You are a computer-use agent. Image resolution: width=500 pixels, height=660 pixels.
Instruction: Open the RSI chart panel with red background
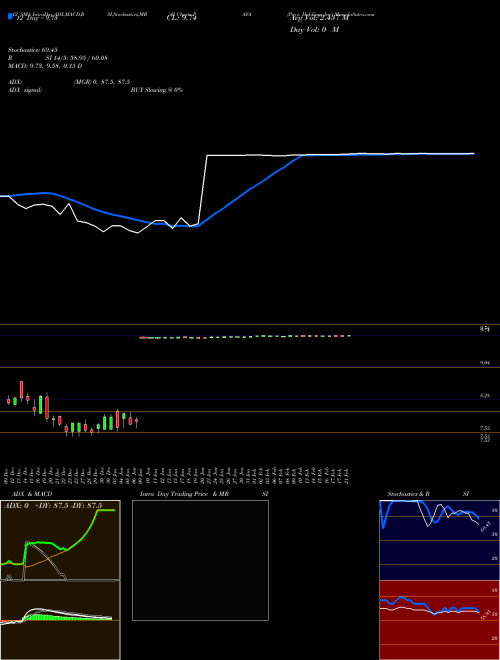(x=439, y=620)
